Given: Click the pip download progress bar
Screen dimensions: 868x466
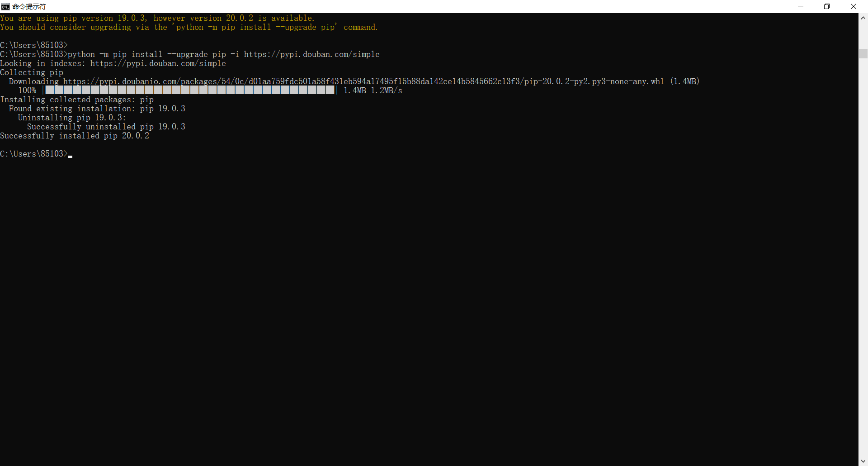Looking at the screenshot, I should [x=190, y=90].
